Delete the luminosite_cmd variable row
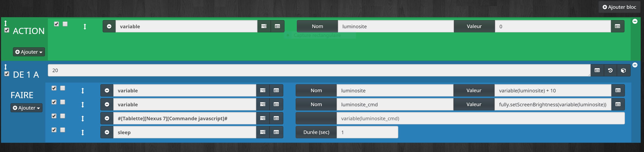The height and width of the screenshot is (152, 644). [107, 104]
